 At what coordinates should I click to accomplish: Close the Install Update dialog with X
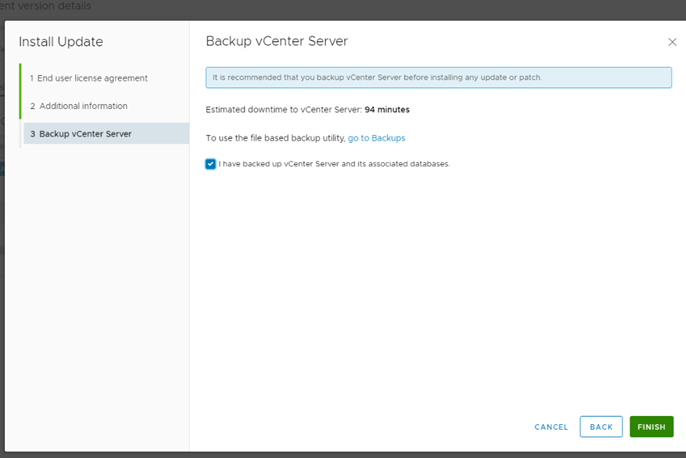click(672, 42)
